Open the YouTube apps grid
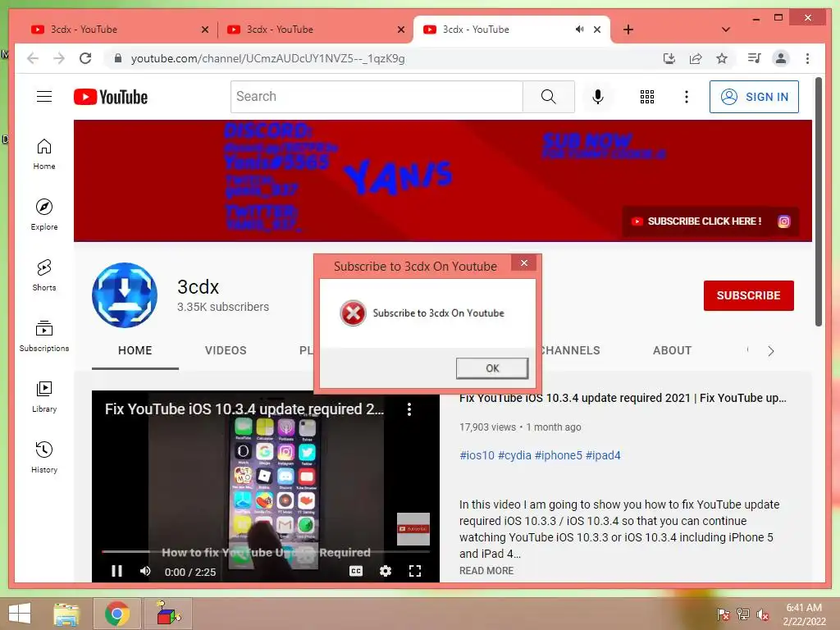 click(647, 97)
